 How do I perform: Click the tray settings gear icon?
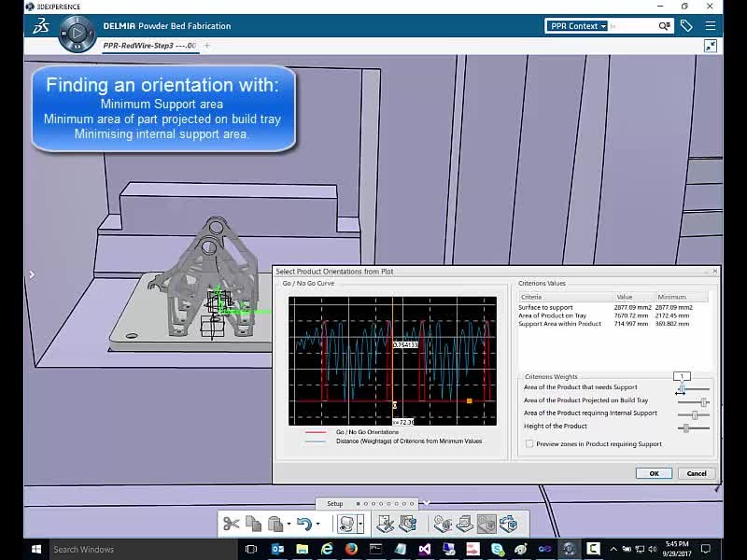point(443,524)
